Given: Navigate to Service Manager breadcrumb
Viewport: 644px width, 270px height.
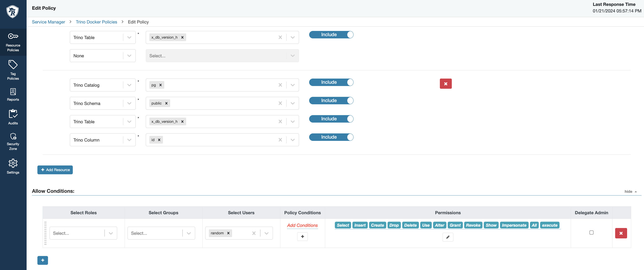Looking at the screenshot, I should tap(48, 22).
